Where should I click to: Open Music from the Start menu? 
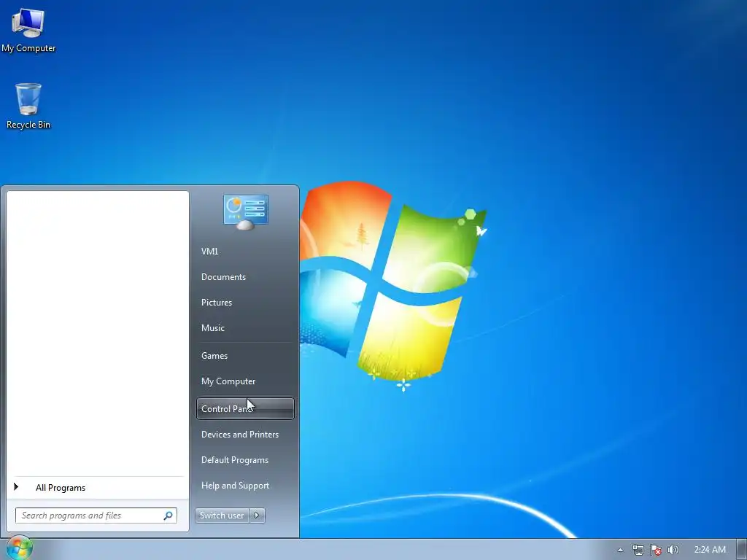pyautogui.click(x=245, y=327)
